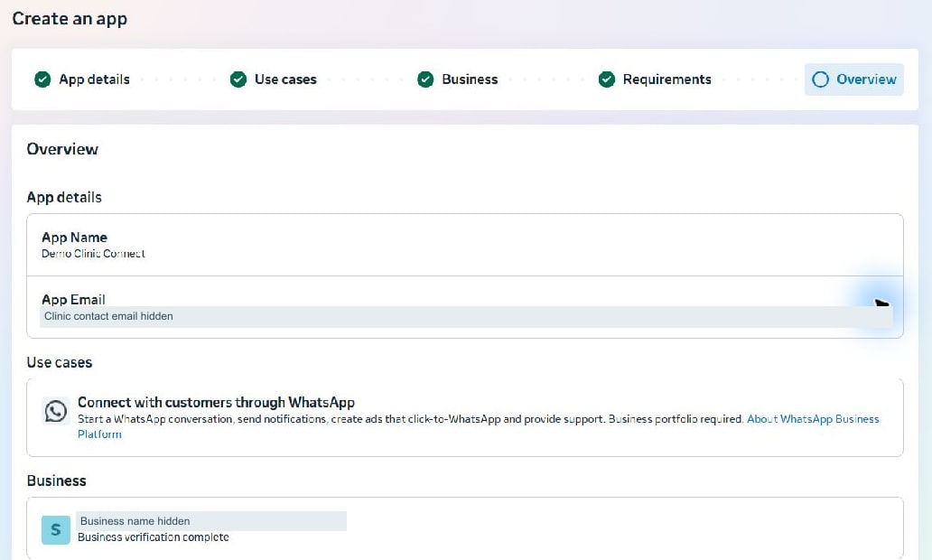Click the 'Create an app' page title

70,18
